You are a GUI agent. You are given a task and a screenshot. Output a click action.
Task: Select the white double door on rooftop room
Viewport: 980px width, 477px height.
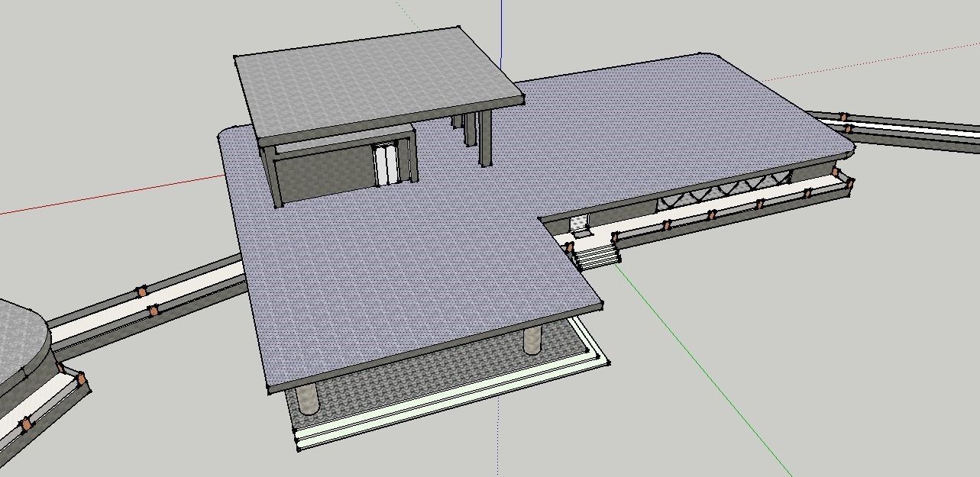click(x=387, y=164)
